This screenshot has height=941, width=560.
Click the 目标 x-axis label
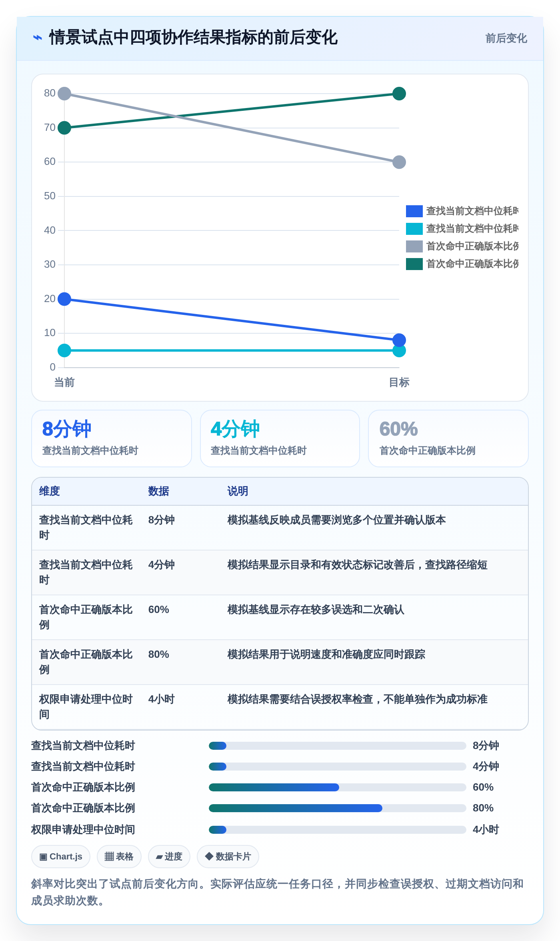pyautogui.click(x=399, y=382)
